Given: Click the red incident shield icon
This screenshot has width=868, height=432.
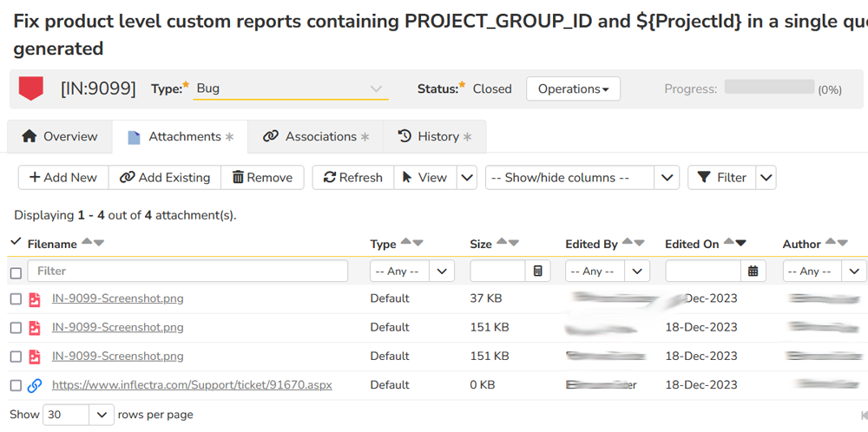Looking at the screenshot, I should pyautogui.click(x=31, y=88).
